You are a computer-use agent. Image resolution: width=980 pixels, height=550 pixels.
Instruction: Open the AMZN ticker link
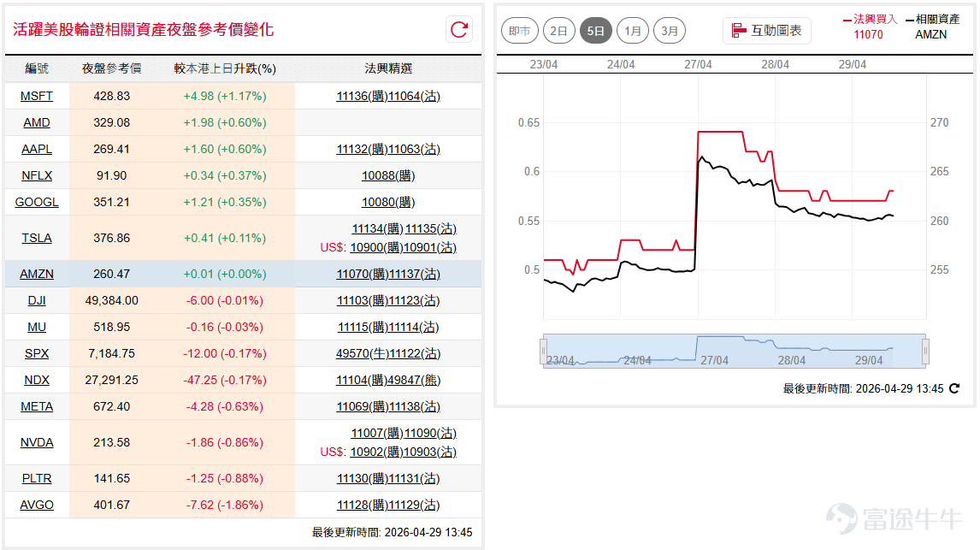37,274
